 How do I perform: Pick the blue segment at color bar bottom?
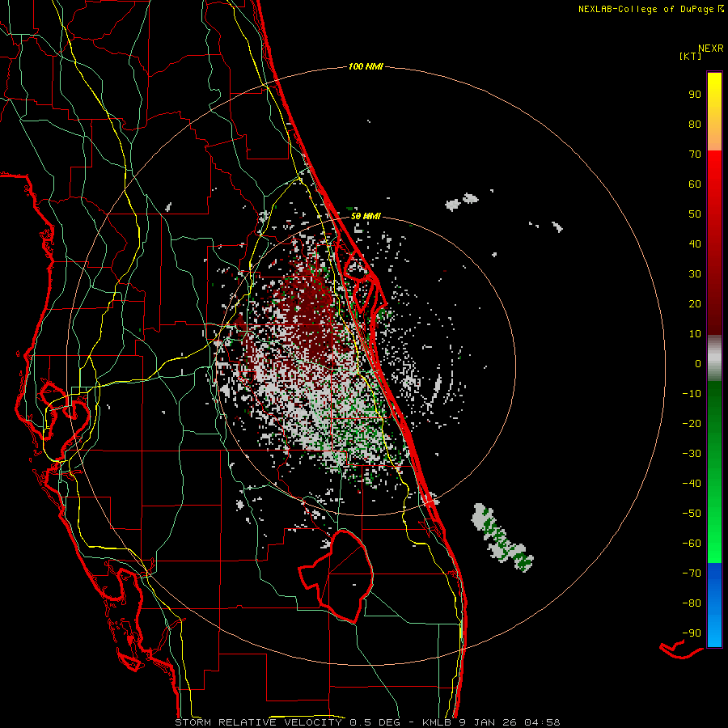tap(714, 605)
